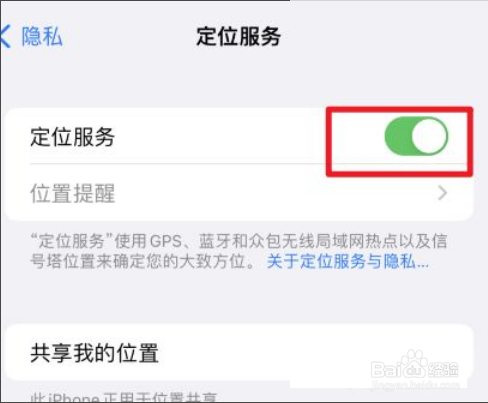Open the 共享我的位置 row

tap(239, 352)
